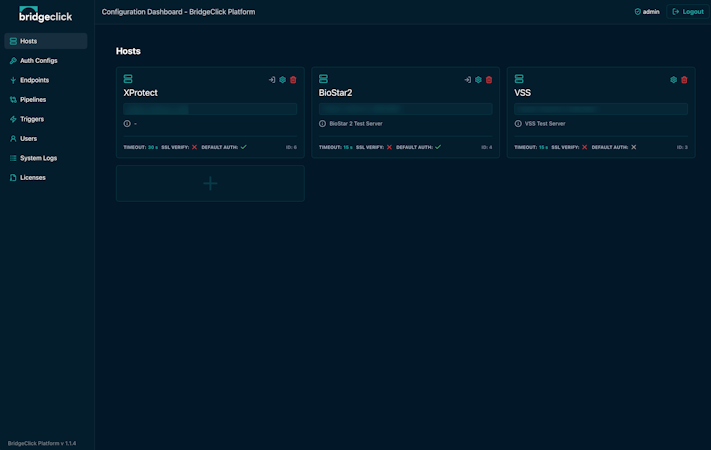Click the server icon on XProtect card

click(128, 79)
